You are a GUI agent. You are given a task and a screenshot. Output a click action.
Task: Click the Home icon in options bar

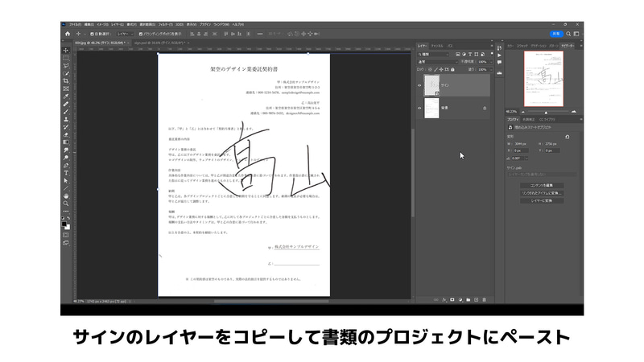coord(68,34)
